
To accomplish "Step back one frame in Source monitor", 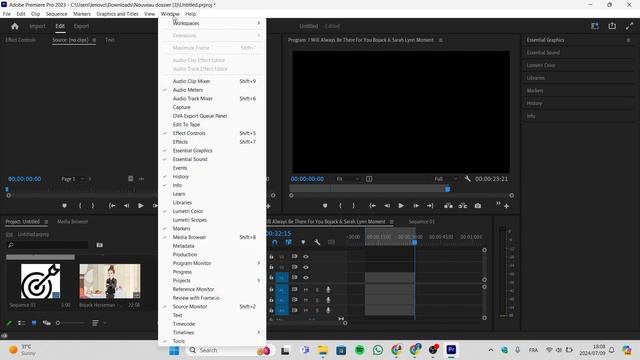I will pos(127,206).
